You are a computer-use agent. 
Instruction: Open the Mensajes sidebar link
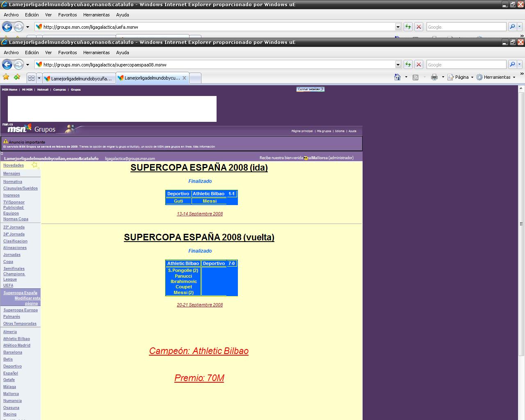(x=11, y=173)
